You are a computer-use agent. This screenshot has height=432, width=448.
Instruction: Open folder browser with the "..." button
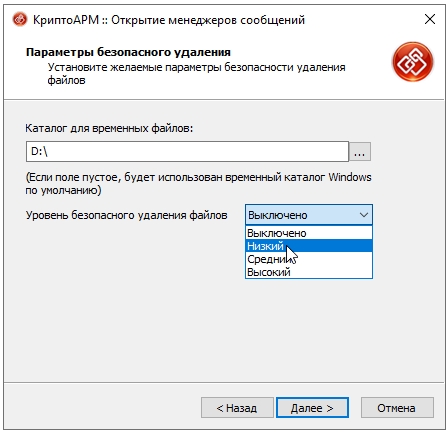click(x=360, y=152)
